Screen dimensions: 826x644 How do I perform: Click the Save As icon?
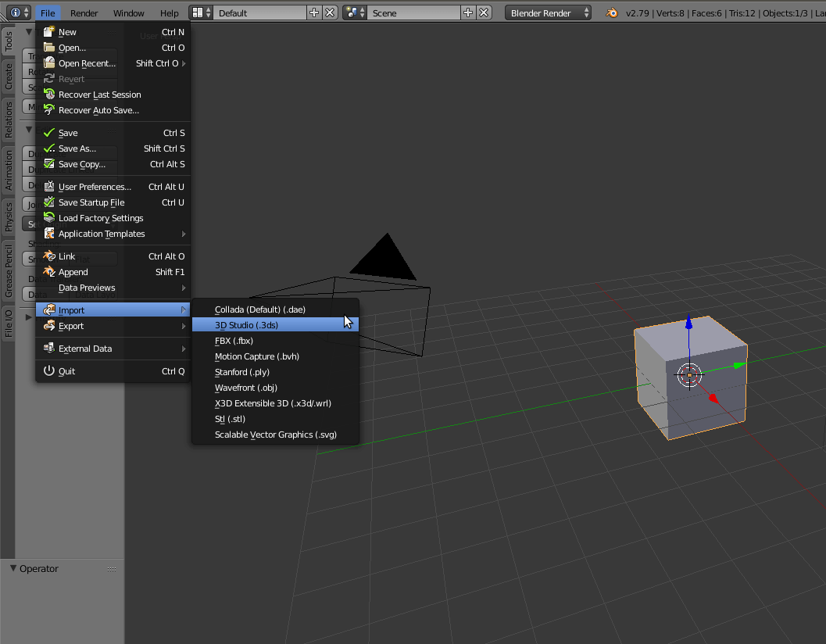pyautogui.click(x=49, y=148)
